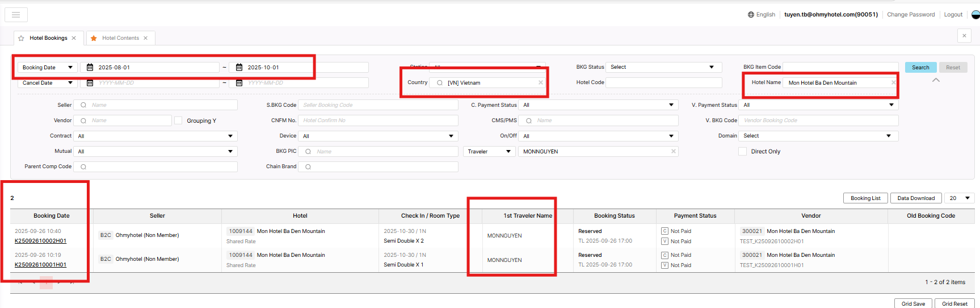Open the Booking Date start calendar icon
The height and width of the screenshot is (308, 980).
[90, 67]
